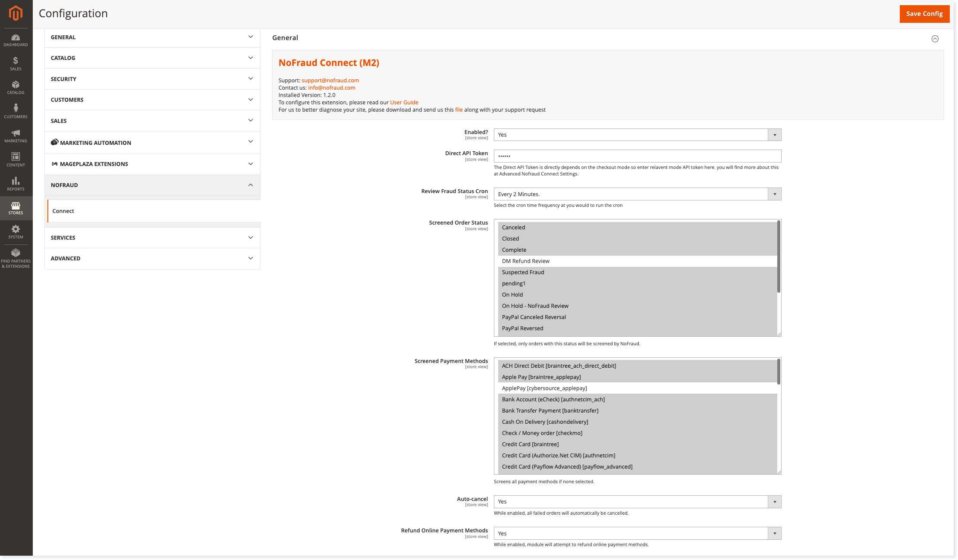The image size is (958, 560).
Task: Open the Stores menu in the sidebar
Action: pyautogui.click(x=16, y=206)
